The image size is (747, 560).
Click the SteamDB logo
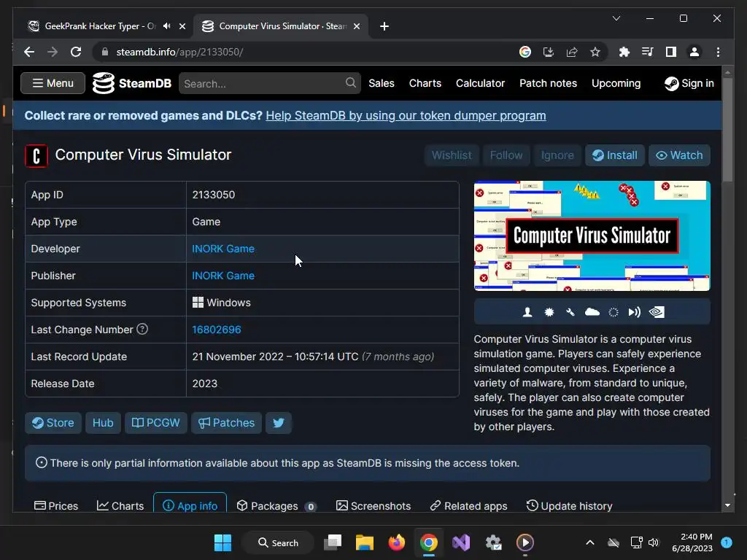[x=132, y=83]
